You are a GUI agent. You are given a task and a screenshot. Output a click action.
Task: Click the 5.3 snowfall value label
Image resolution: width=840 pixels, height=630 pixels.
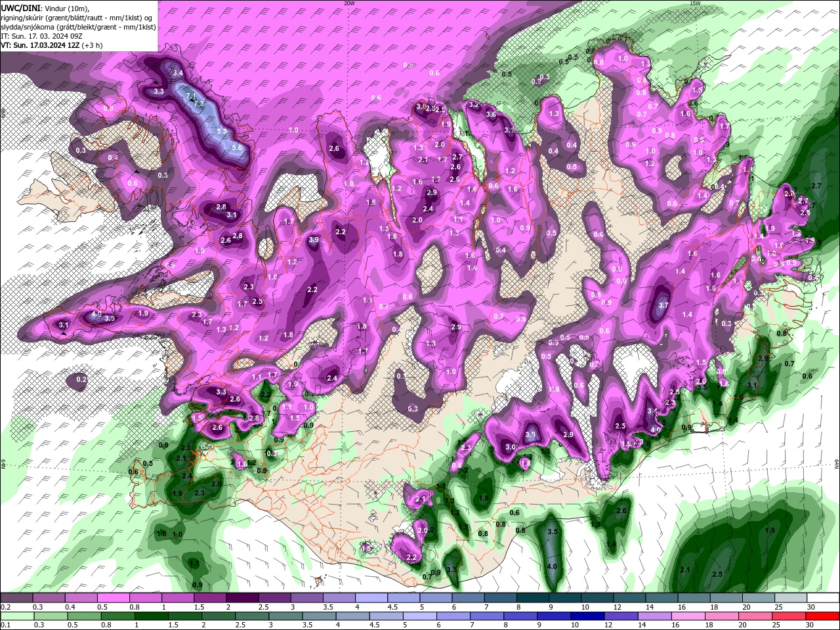click(222, 131)
